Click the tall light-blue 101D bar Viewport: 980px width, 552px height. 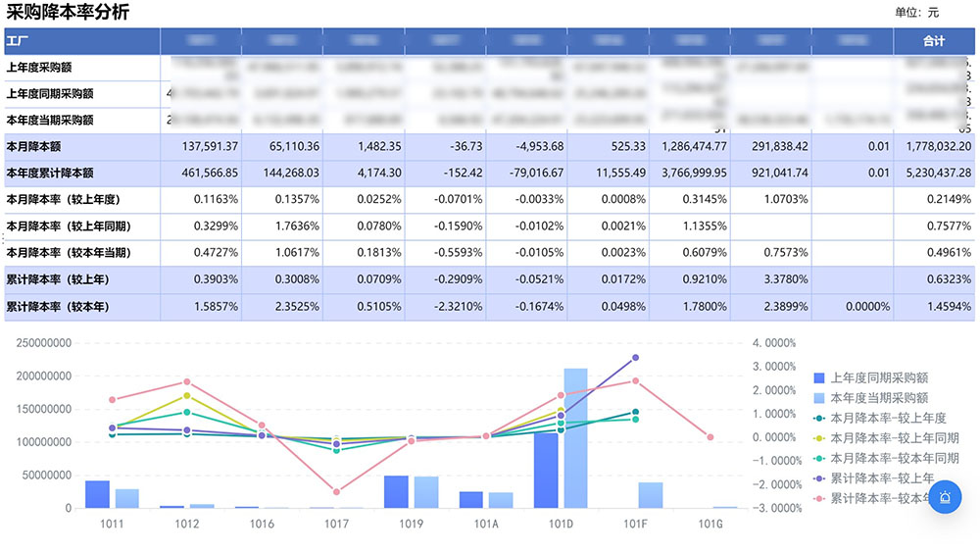pos(575,441)
